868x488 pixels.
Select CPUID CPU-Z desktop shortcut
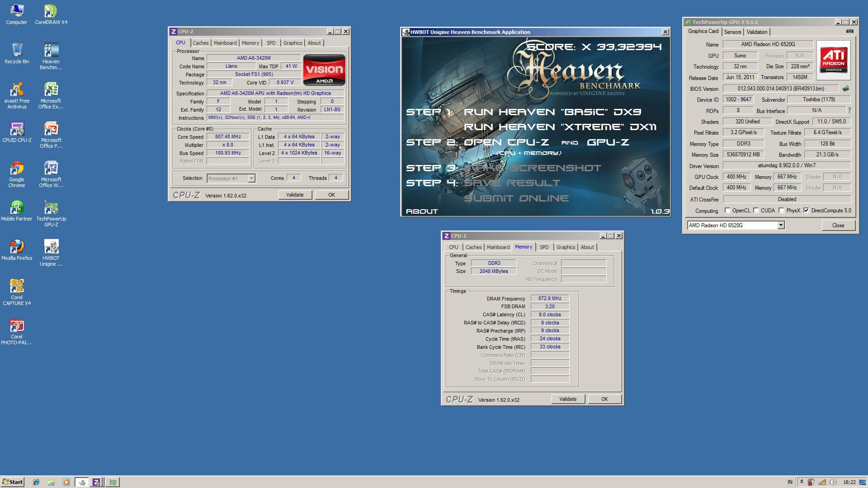[x=17, y=132]
